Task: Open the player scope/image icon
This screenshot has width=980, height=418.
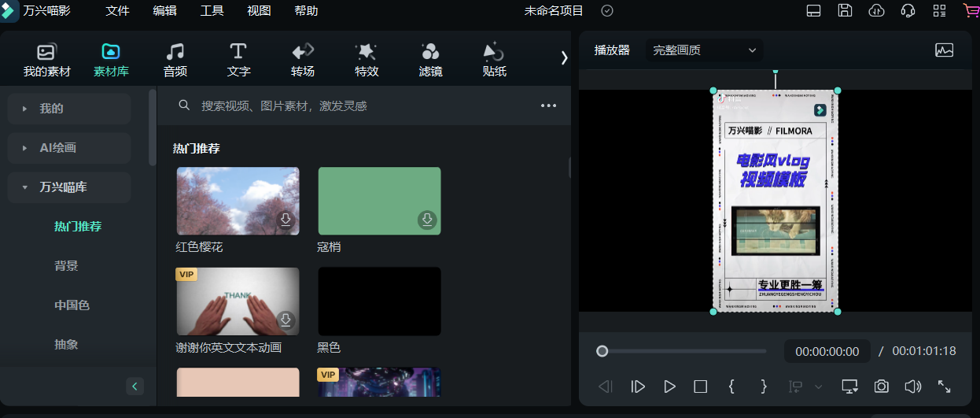Action: 944,50
